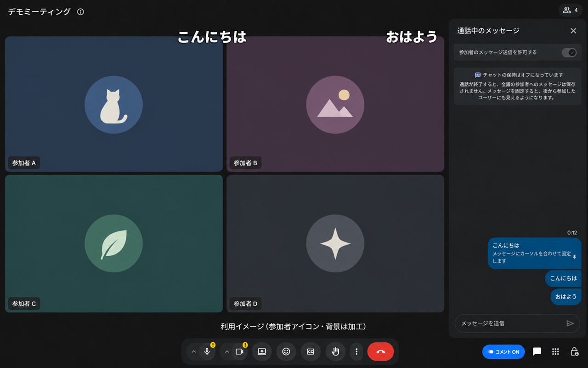Toggle the コメント ON switch
The image size is (588, 368).
click(503, 352)
